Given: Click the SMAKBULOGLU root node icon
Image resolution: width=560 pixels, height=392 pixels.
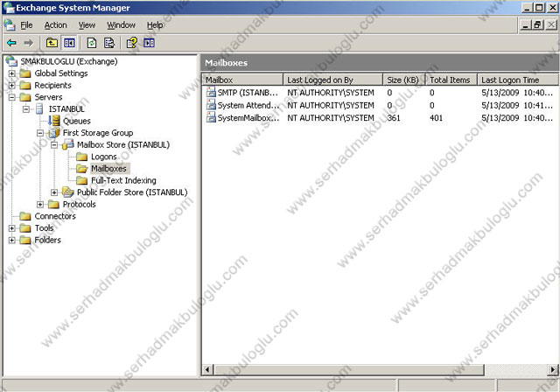Looking at the screenshot, I should (x=11, y=61).
